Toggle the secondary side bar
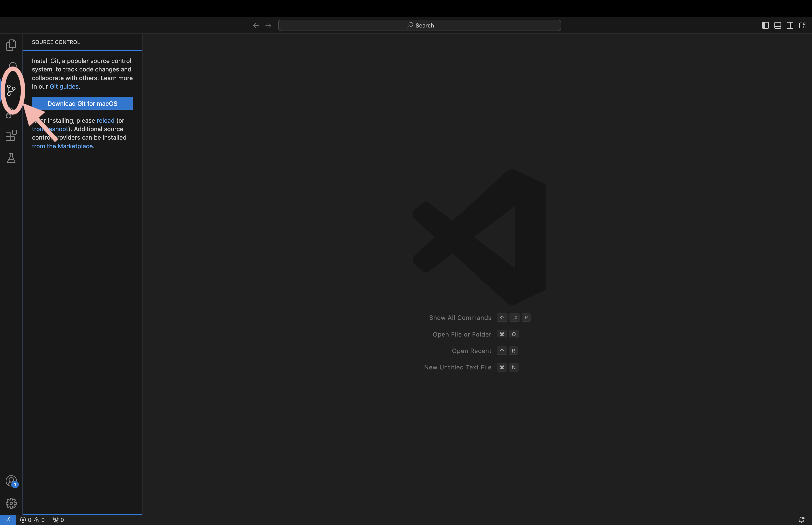This screenshot has width=812, height=525. click(790, 26)
